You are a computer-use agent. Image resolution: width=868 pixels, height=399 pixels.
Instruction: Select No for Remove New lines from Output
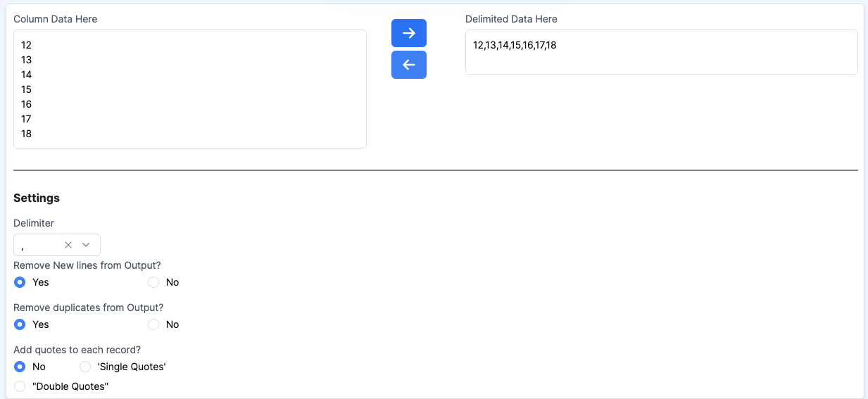point(153,282)
